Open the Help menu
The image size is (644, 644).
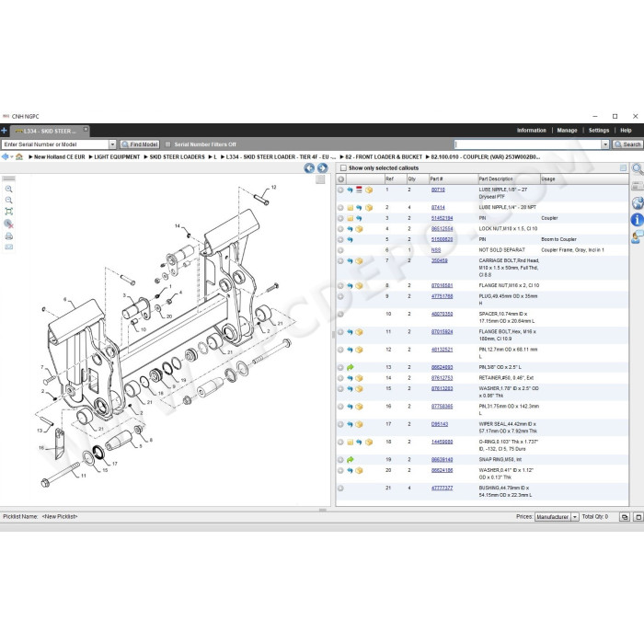[626, 131]
